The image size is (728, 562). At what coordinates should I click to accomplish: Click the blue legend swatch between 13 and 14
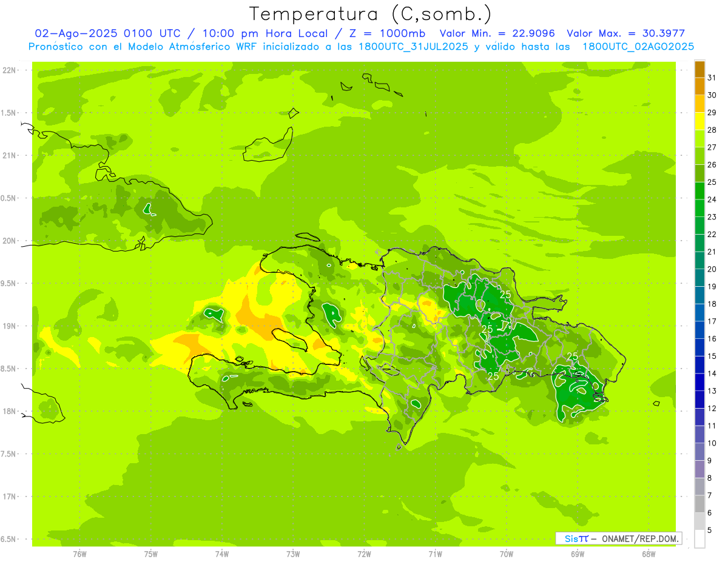699,383
